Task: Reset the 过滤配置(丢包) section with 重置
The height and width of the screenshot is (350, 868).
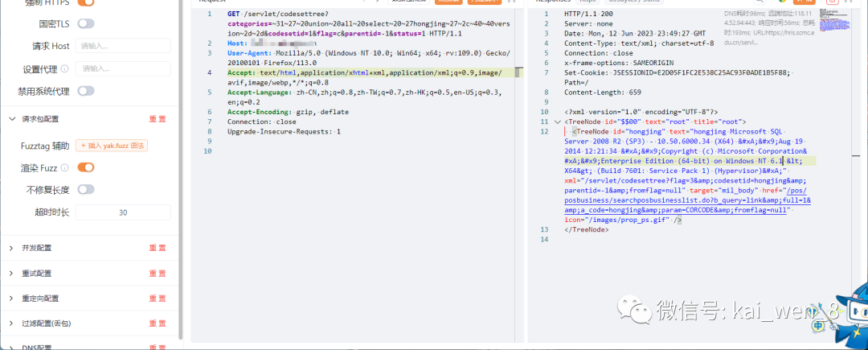Action: pos(158,323)
